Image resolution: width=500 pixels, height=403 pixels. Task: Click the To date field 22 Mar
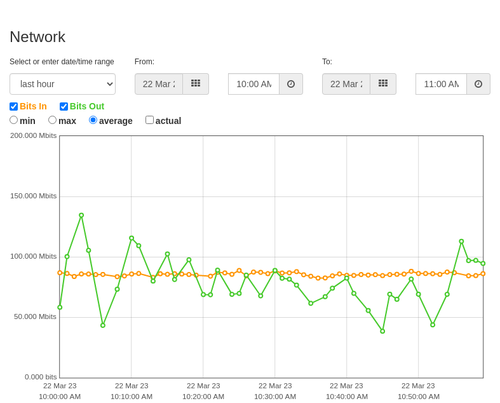point(346,84)
